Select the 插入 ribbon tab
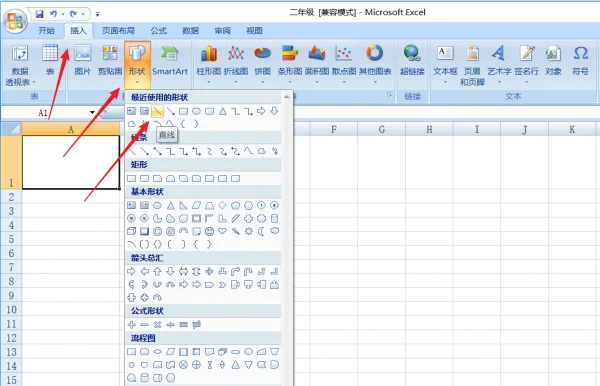 click(78, 31)
